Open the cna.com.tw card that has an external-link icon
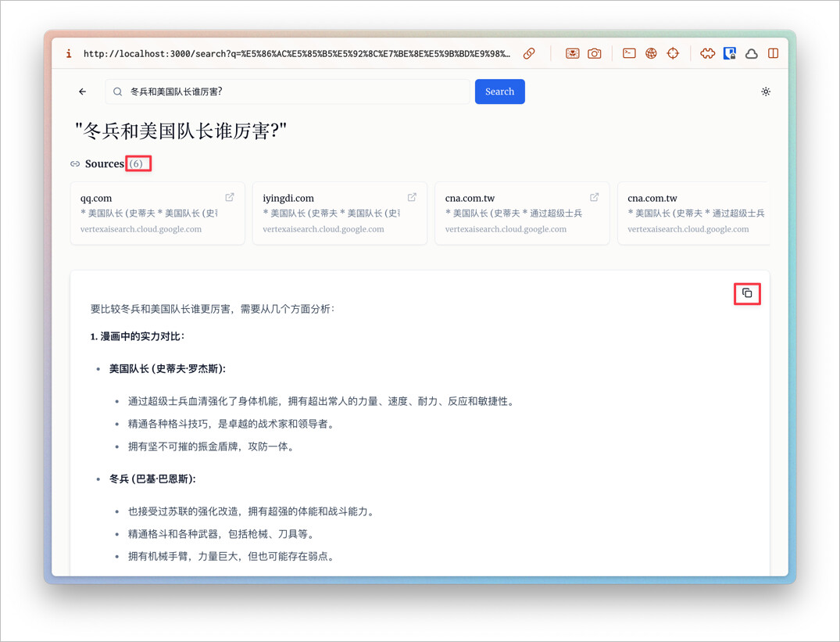 (522, 213)
